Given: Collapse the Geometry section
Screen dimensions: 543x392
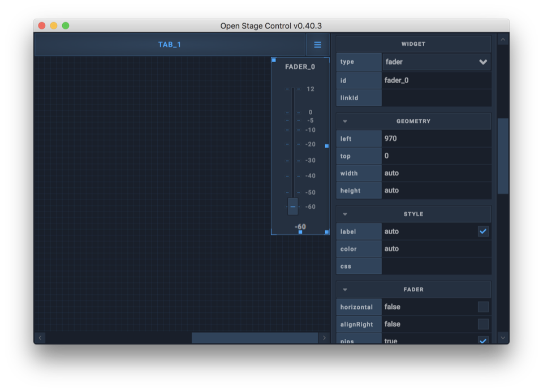Looking at the screenshot, I should click(345, 121).
